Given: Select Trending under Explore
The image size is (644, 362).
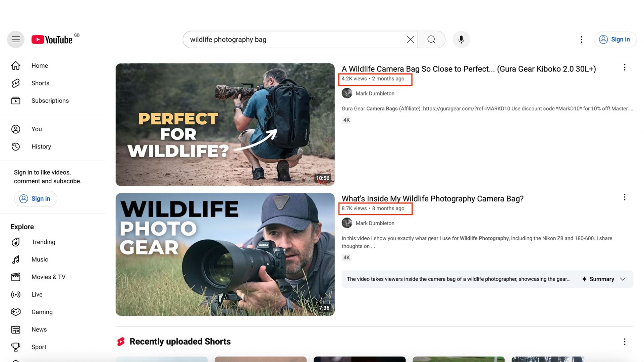Looking at the screenshot, I should point(43,242).
